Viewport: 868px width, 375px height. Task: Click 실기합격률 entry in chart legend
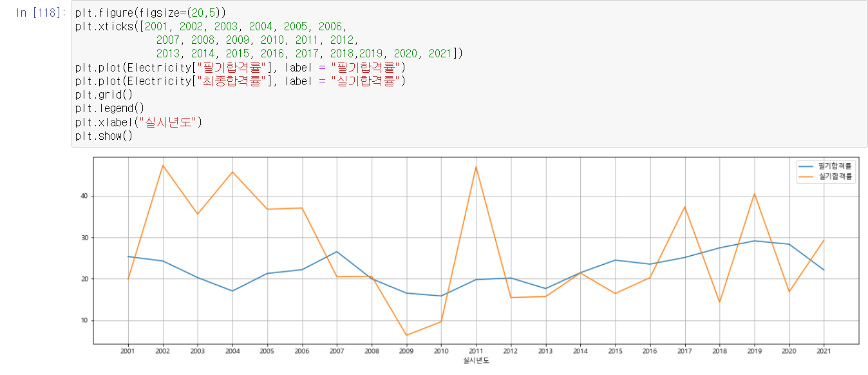point(826,176)
